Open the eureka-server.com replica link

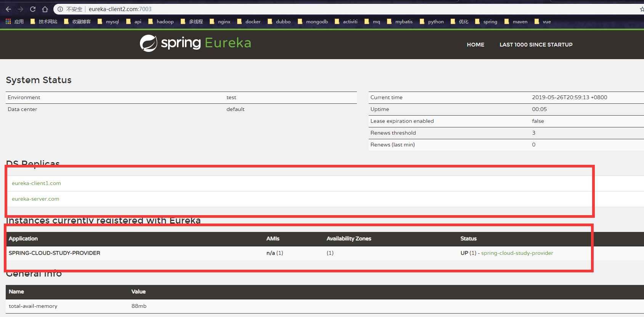[x=35, y=199]
